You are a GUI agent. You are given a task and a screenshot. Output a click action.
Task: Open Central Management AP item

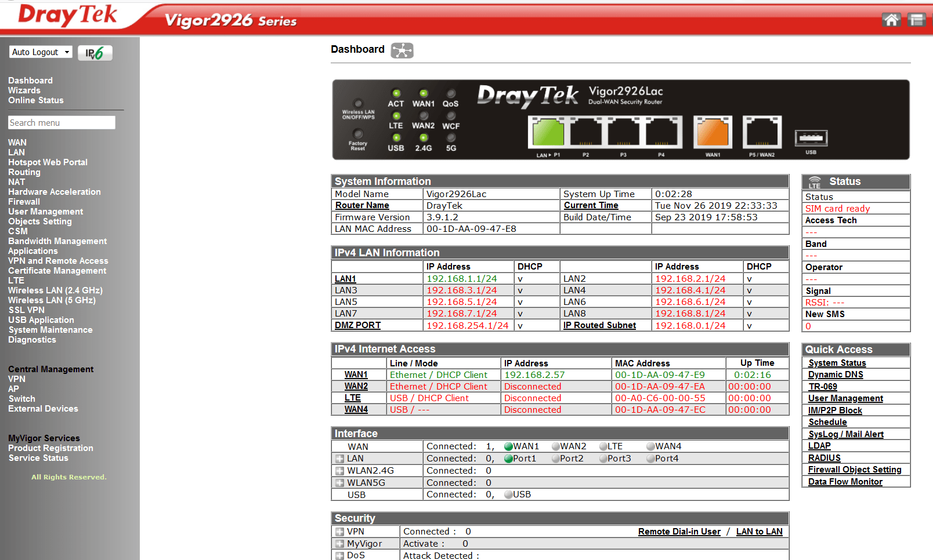pos(13,389)
